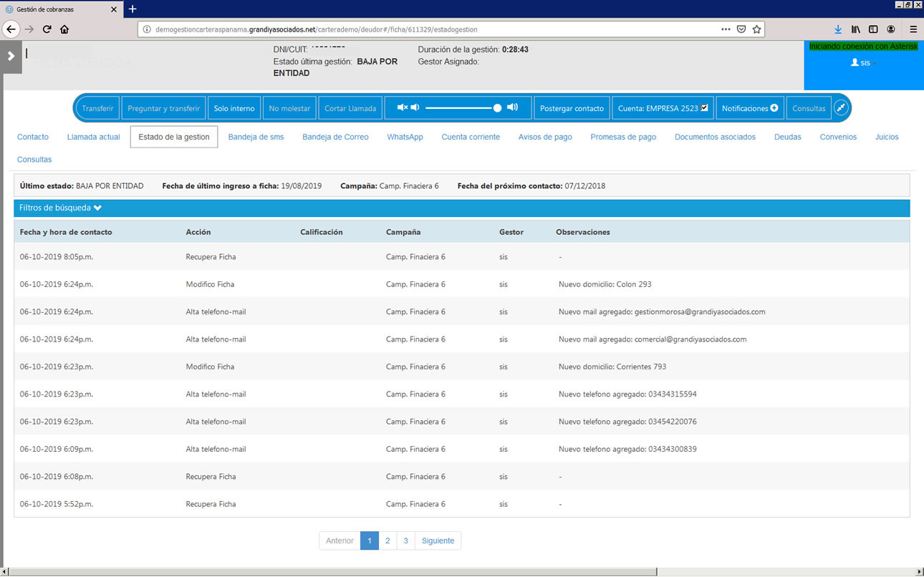The height and width of the screenshot is (577, 924).
Task: Reload the page with the refresh icon
Action: click(47, 29)
